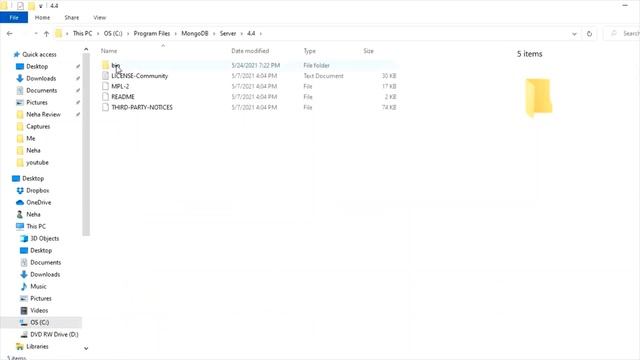Switch to the Home ribbon tab
Screen dimensions: 640x360
42,18
